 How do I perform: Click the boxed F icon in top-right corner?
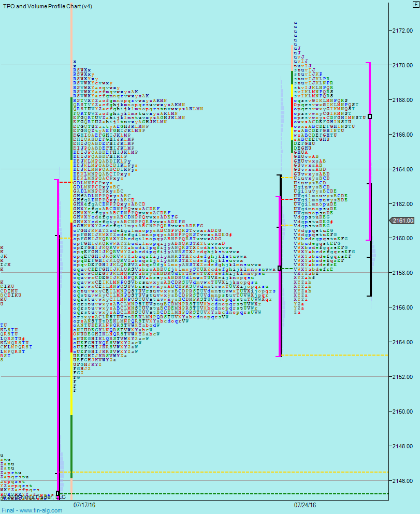(x=415, y=5)
